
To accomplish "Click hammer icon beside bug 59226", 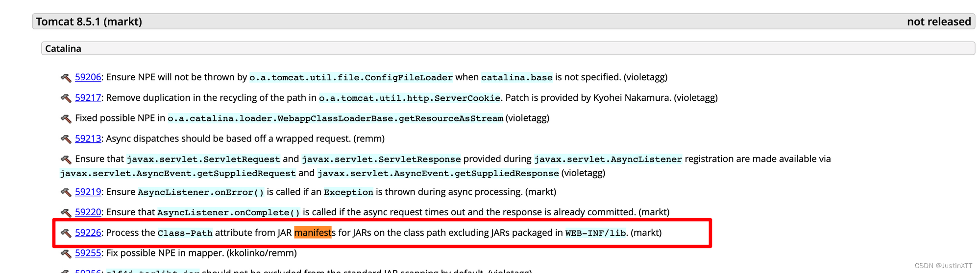I will pyautogui.click(x=66, y=233).
